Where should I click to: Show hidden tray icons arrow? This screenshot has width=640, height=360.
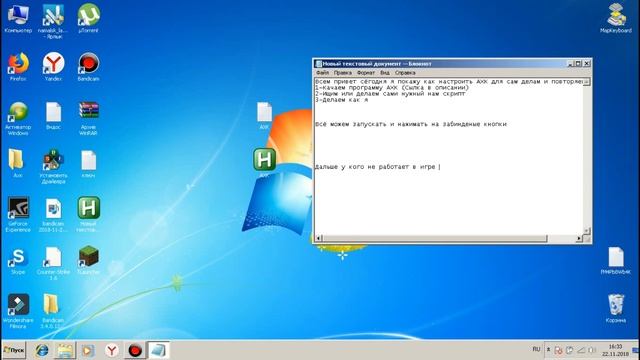(549, 350)
